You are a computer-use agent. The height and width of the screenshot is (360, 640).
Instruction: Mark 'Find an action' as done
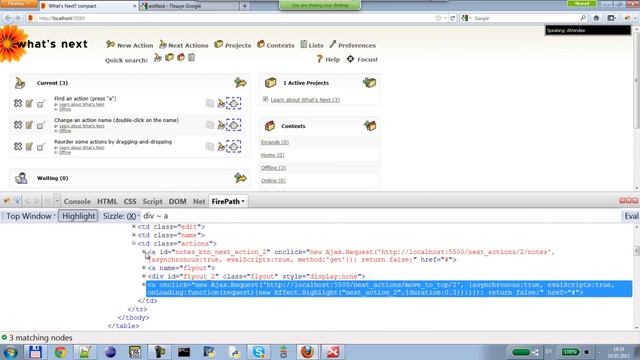tap(41, 104)
